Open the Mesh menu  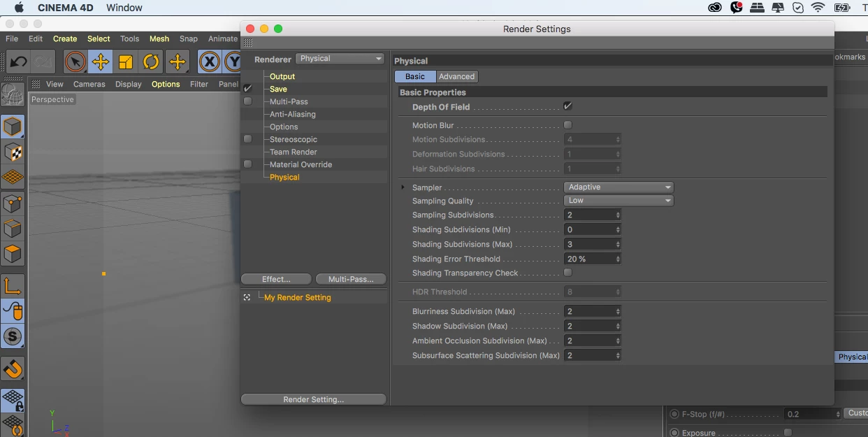(159, 39)
